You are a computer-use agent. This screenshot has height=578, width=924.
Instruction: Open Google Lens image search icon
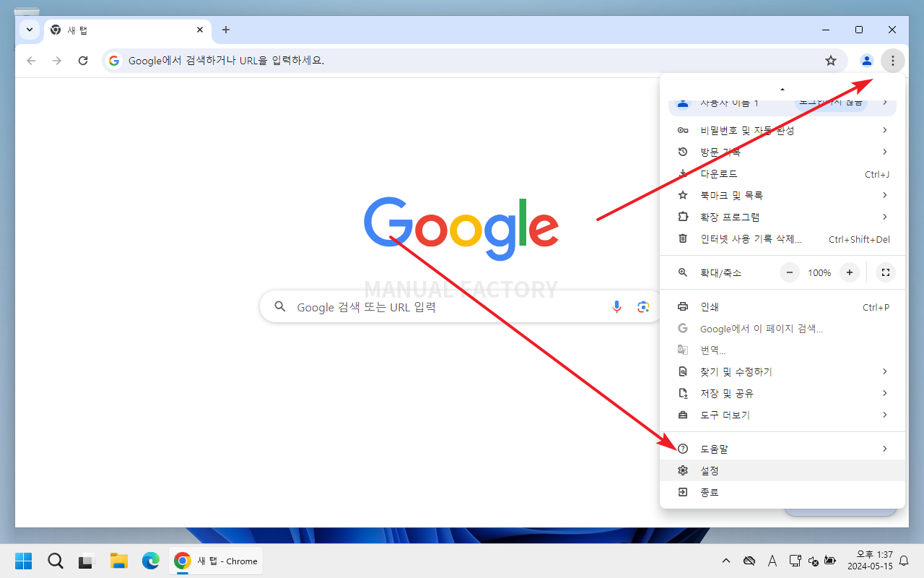point(643,307)
